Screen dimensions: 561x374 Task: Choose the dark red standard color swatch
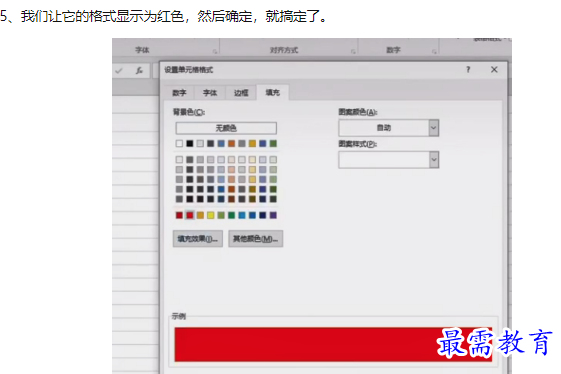(x=179, y=215)
